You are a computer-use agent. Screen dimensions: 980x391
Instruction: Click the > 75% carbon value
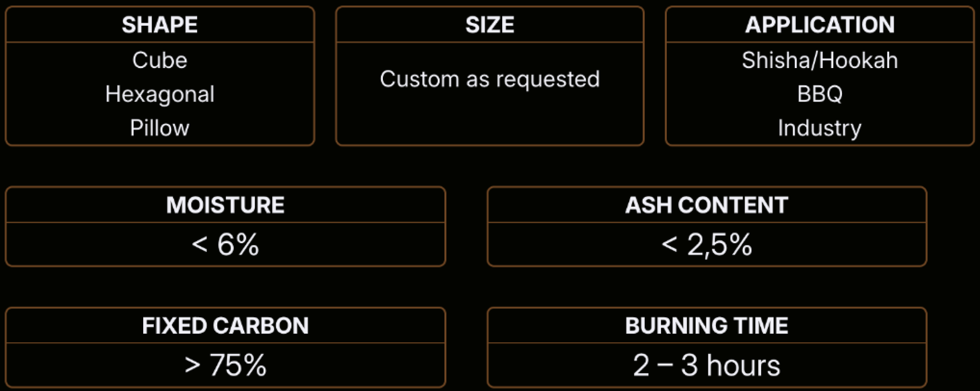(x=225, y=365)
